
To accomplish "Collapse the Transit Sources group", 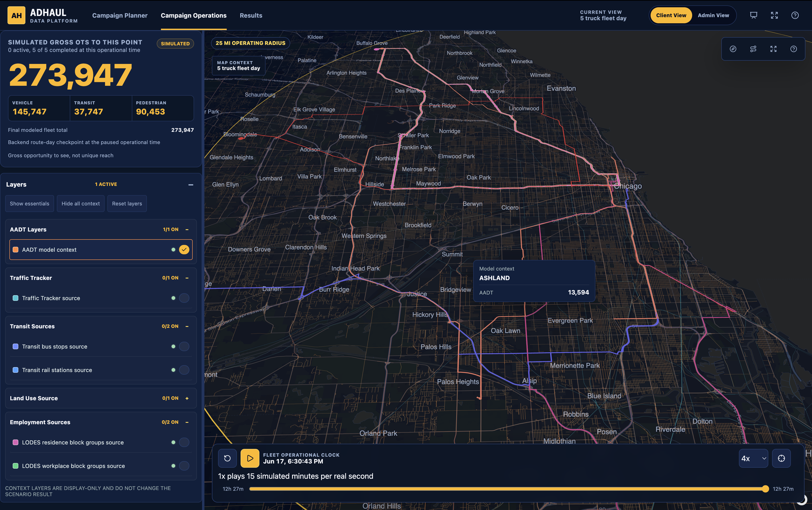I will (187, 326).
